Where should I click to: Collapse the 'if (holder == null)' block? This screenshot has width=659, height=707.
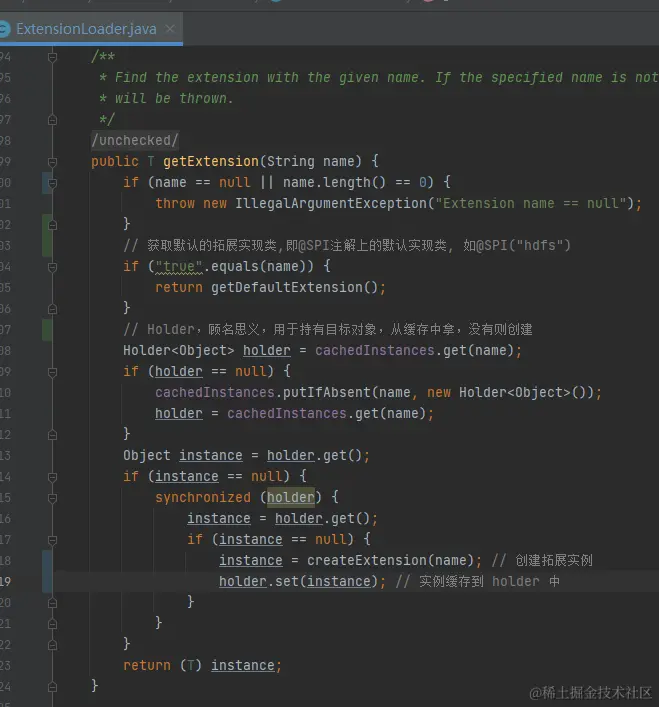click(52, 372)
